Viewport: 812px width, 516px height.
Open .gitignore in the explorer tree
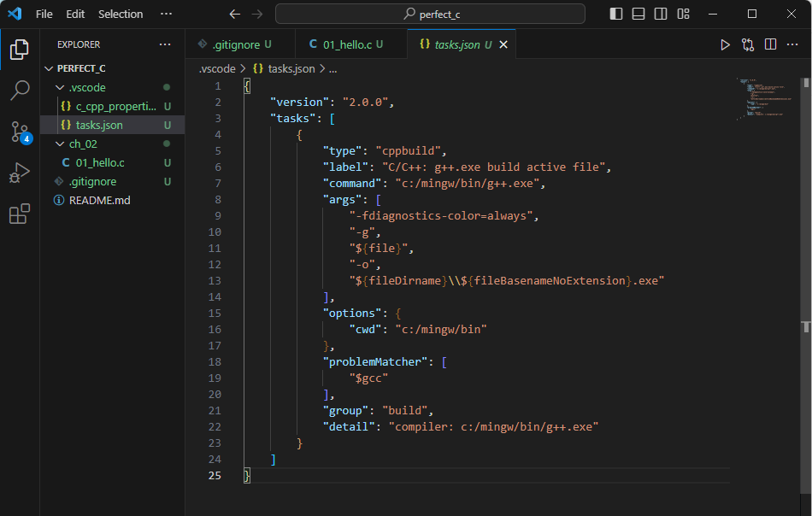pos(112,181)
